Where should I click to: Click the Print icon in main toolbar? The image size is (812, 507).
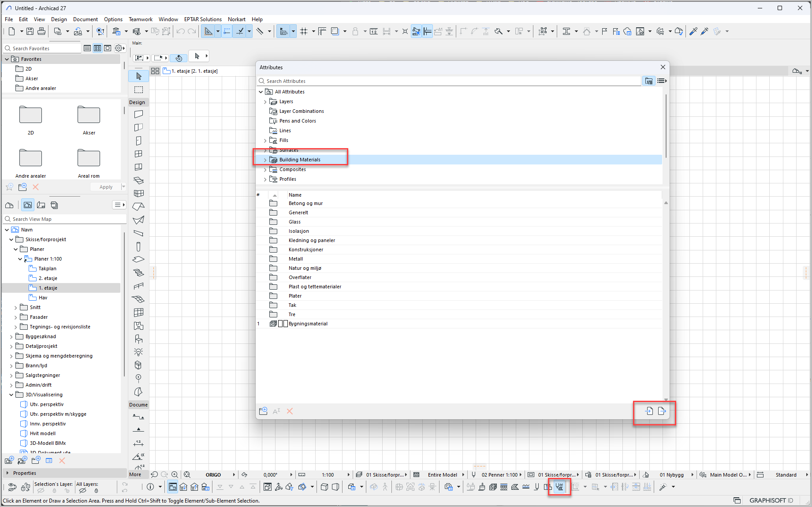[x=41, y=31]
